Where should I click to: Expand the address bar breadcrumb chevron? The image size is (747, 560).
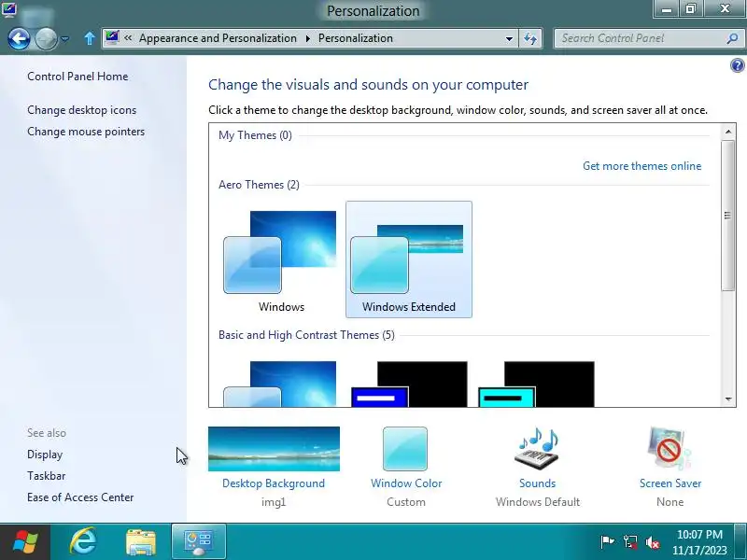pos(128,37)
